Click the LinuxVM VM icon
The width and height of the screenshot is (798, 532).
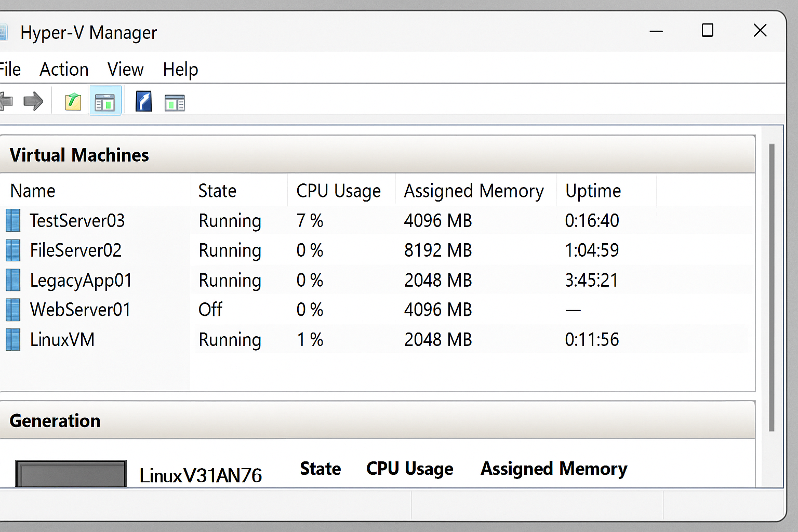click(x=13, y=339)
